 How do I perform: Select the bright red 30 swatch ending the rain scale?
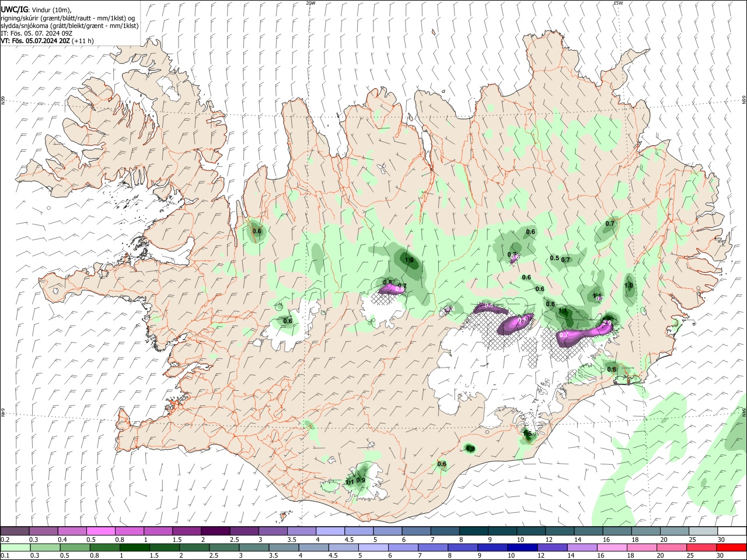point(731,547)
